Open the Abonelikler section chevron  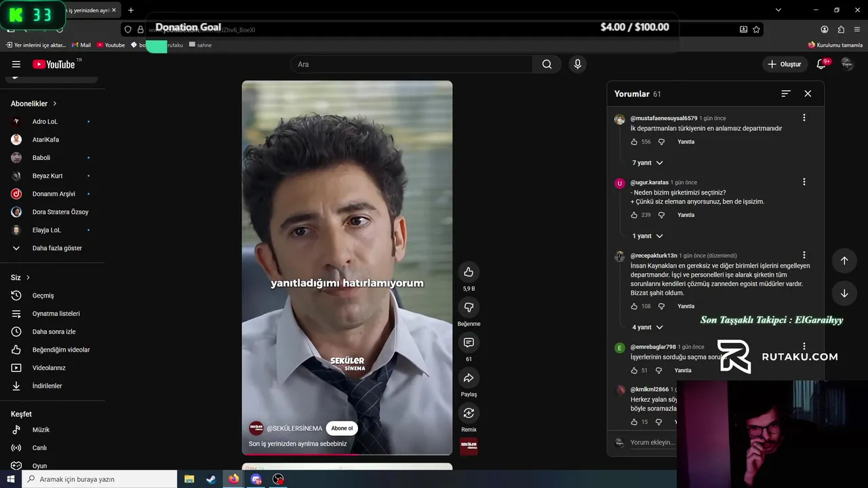tap(55, 104)
